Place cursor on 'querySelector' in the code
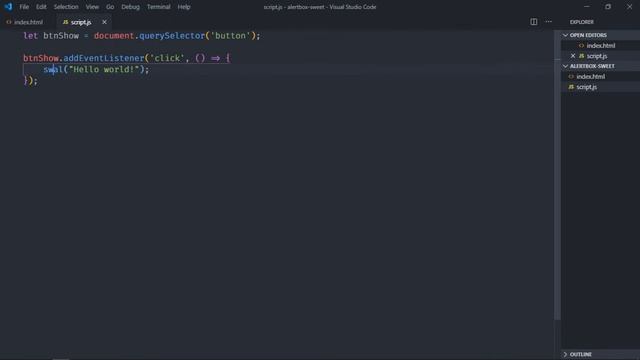640x360 pixels. point(172,36)
